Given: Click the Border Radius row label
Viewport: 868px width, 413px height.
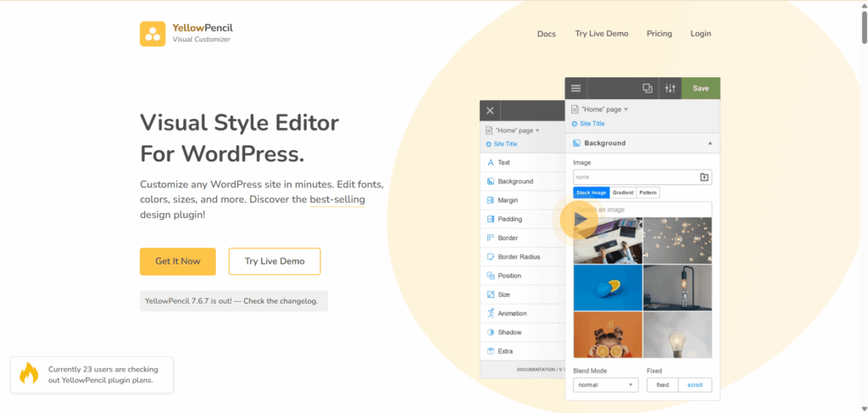Looking at the screenshot, I should pyautogui.click(x=519, y=257).
